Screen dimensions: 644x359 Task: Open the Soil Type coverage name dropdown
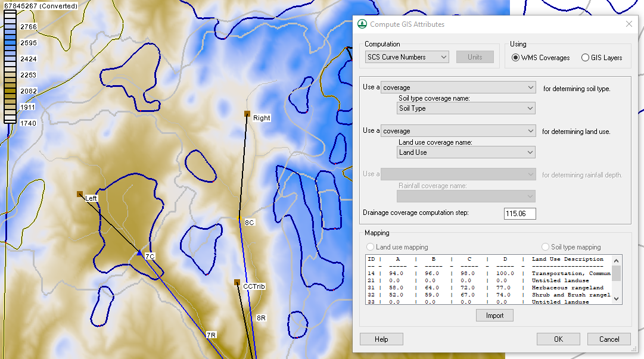click(466, 108)
